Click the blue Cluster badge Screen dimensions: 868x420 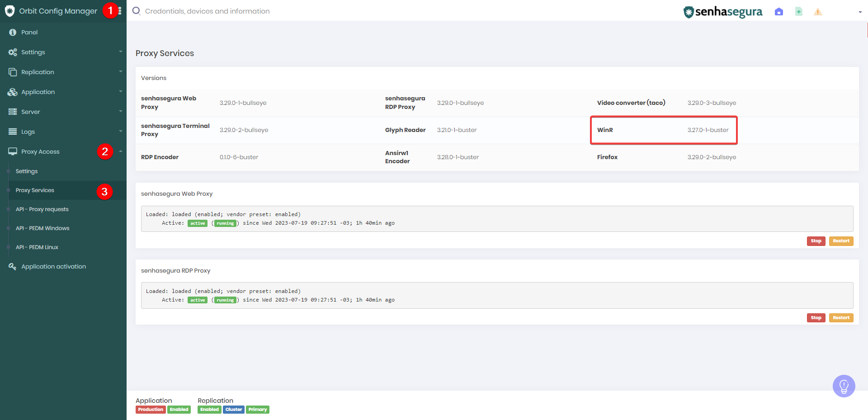point(234,410)
